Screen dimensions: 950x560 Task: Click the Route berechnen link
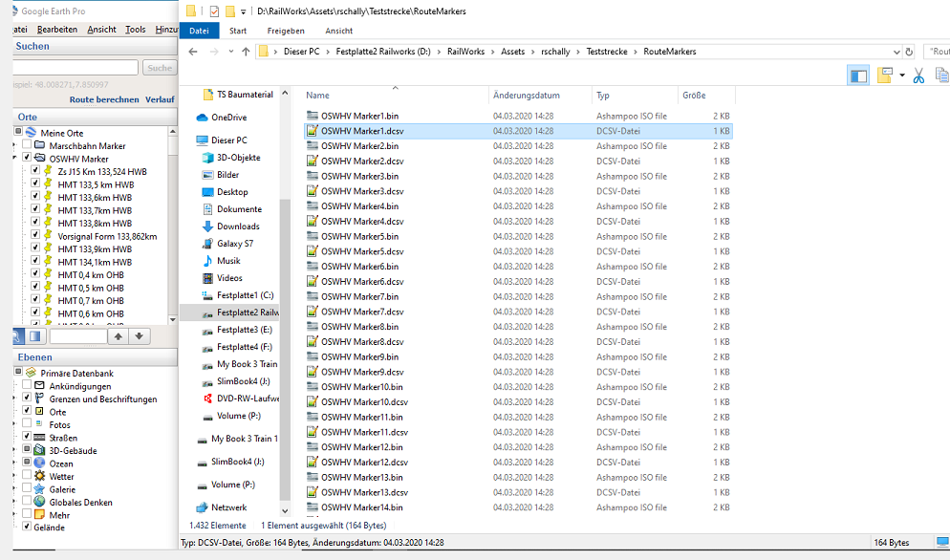click(x=104, y=99)
